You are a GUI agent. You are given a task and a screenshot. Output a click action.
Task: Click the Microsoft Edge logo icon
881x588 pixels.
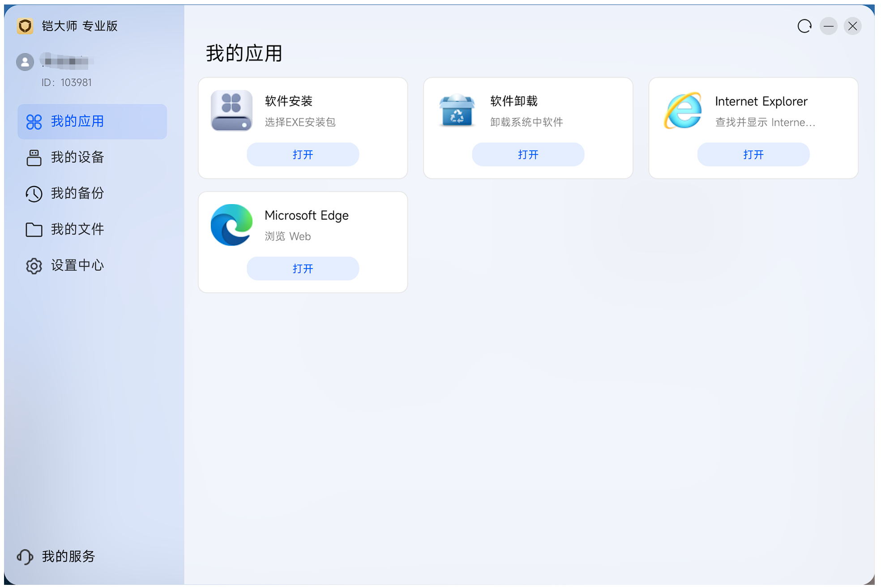[231, 225]
